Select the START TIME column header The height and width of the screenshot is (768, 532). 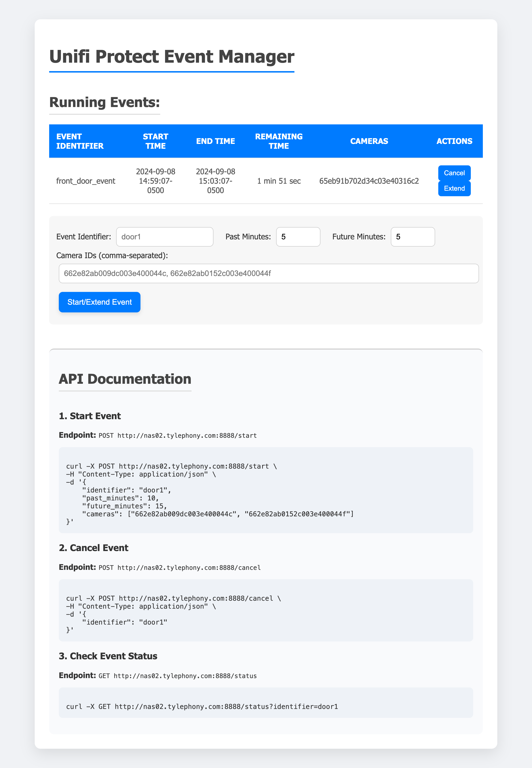[155, 141]
